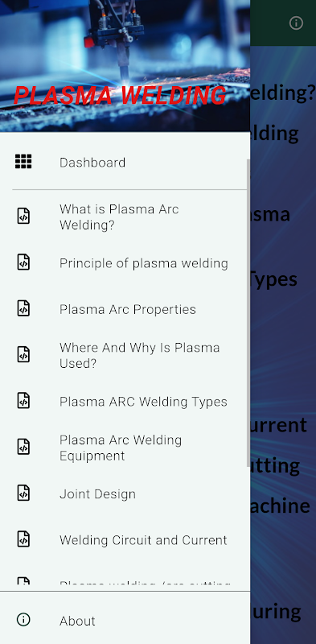Click the About info icon
316x644 pixels.
tap(23, 619)
